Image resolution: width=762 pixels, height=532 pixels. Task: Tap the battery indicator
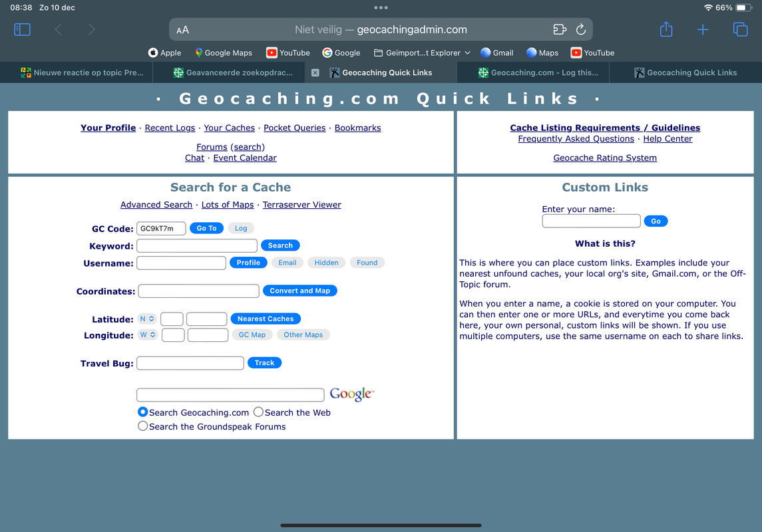(743, 8)
